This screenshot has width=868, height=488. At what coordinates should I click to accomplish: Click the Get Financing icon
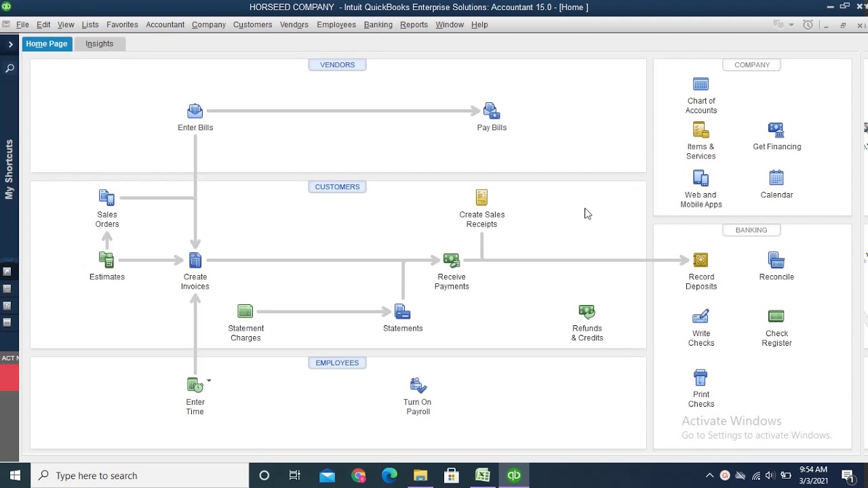pos(776,130)
